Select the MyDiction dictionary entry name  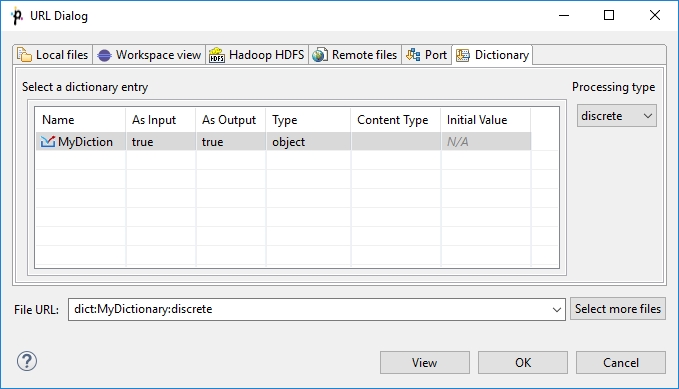click(x=85, y=142)
